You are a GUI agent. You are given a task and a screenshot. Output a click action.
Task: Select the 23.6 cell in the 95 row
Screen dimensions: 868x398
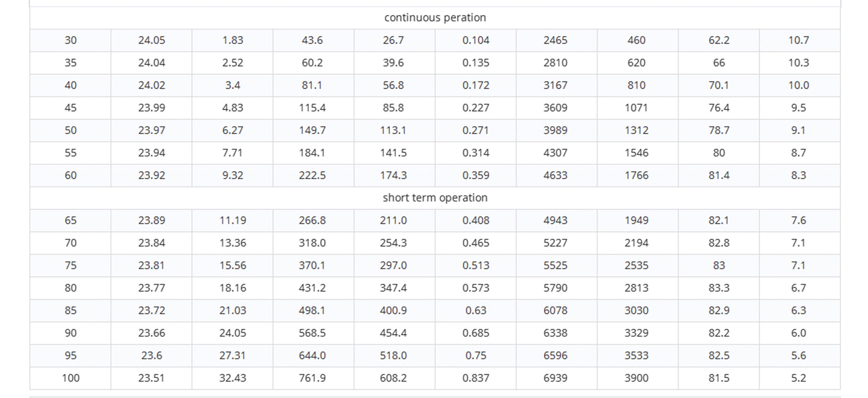click(x=152, y=356)
